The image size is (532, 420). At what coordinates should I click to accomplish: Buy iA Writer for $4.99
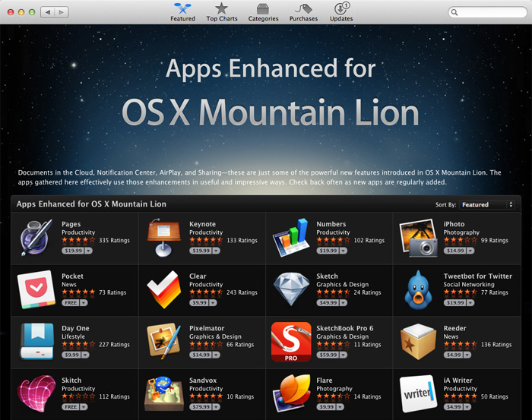[x=454, y=407]
